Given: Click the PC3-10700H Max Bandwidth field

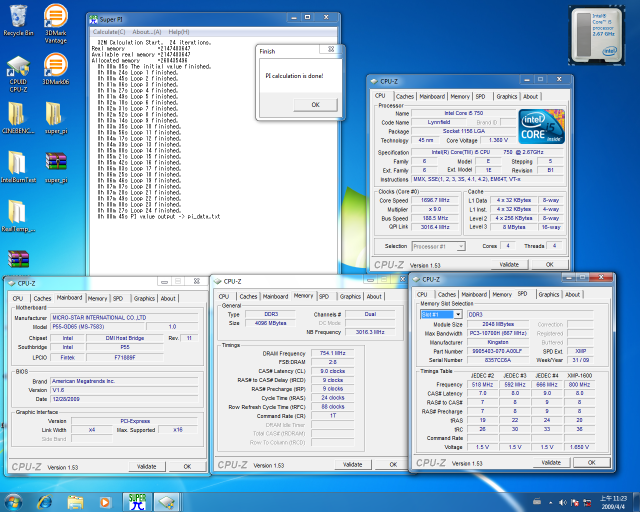Looking at the screenshot, I should click(x=498, y=333).
